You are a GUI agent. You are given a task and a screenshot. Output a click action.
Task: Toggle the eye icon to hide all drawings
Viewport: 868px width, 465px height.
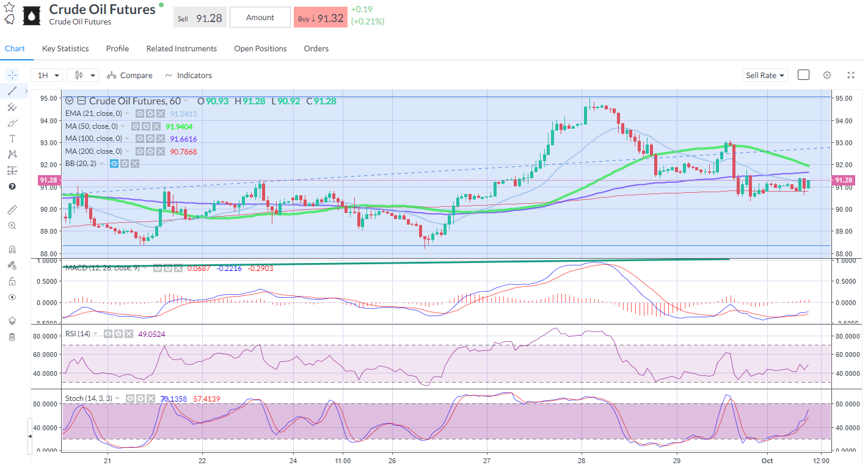pos(12,297)
